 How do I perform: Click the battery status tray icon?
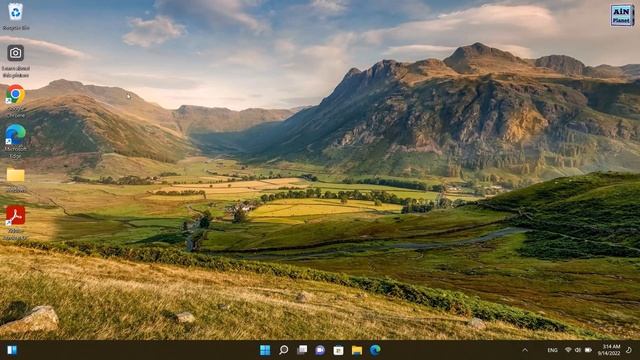click(x=588, y=350)
